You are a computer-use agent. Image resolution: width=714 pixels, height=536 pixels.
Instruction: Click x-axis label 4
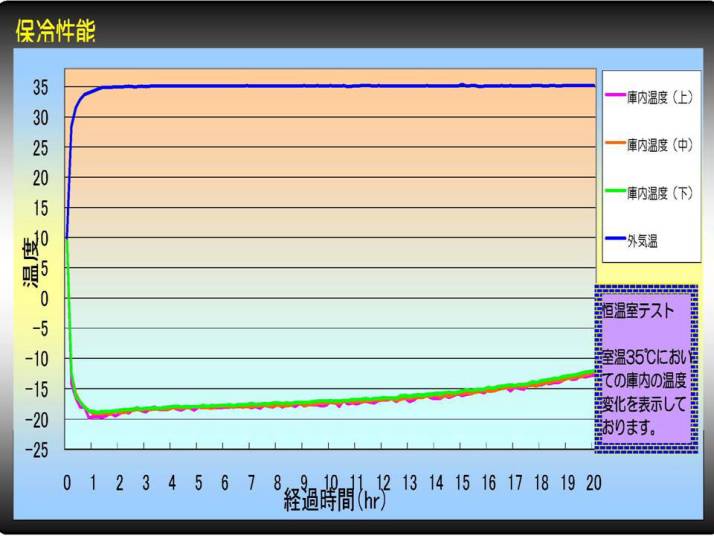tap(172, 483)
